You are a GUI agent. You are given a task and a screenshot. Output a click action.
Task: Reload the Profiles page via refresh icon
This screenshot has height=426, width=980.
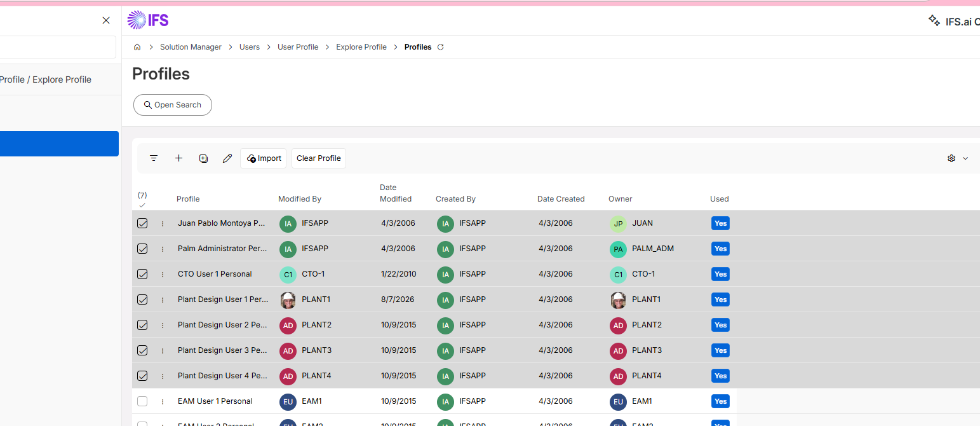point(441,47)
